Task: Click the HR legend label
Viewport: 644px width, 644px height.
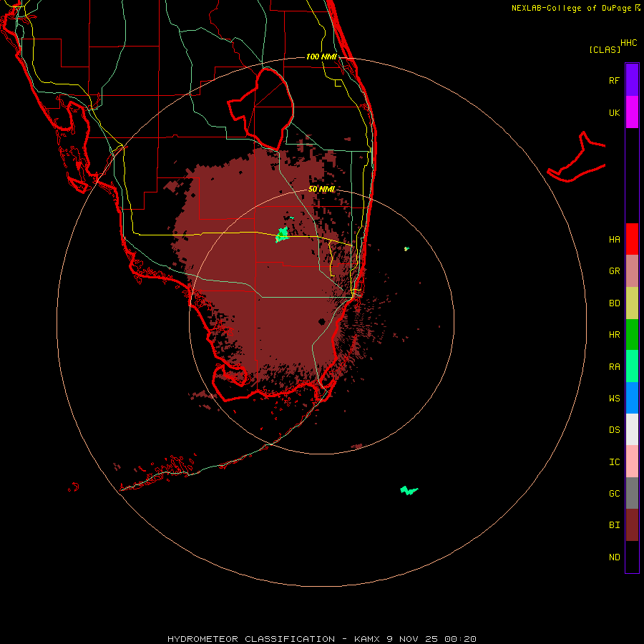Action: click(x=614, y=335)
